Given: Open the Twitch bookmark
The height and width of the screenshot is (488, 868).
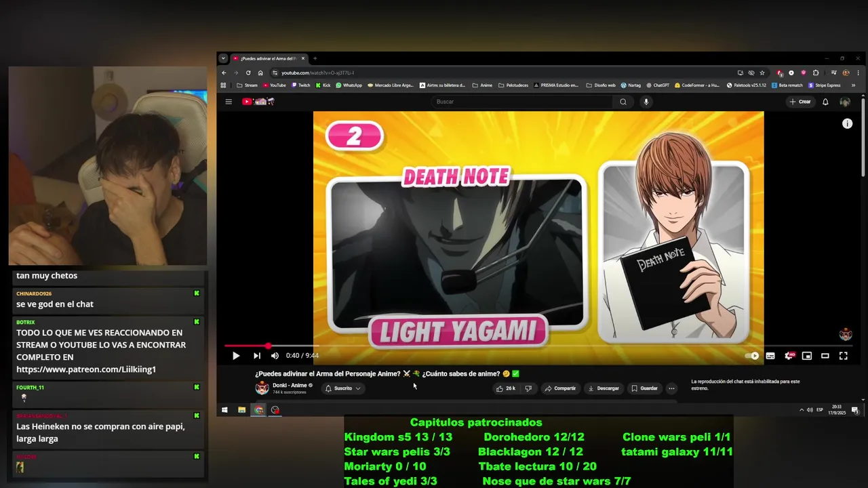Looking at the screenshot, I should [300, 85].
